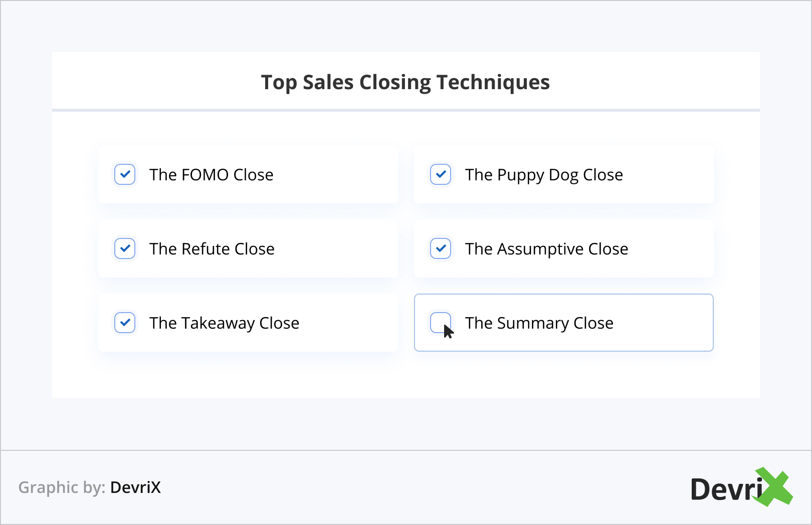Click the divider line under the heading
Screen dimensions: 812x525
click(x=405, y=110)
